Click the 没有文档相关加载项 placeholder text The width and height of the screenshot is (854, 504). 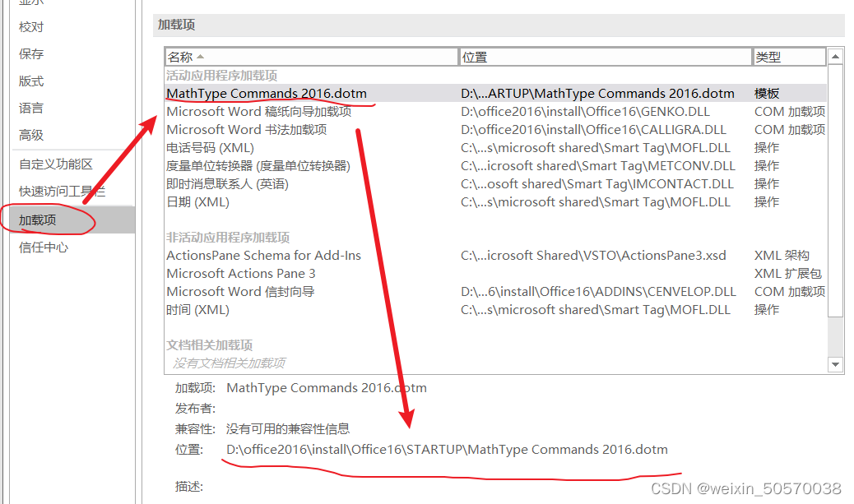click(229, 363)
